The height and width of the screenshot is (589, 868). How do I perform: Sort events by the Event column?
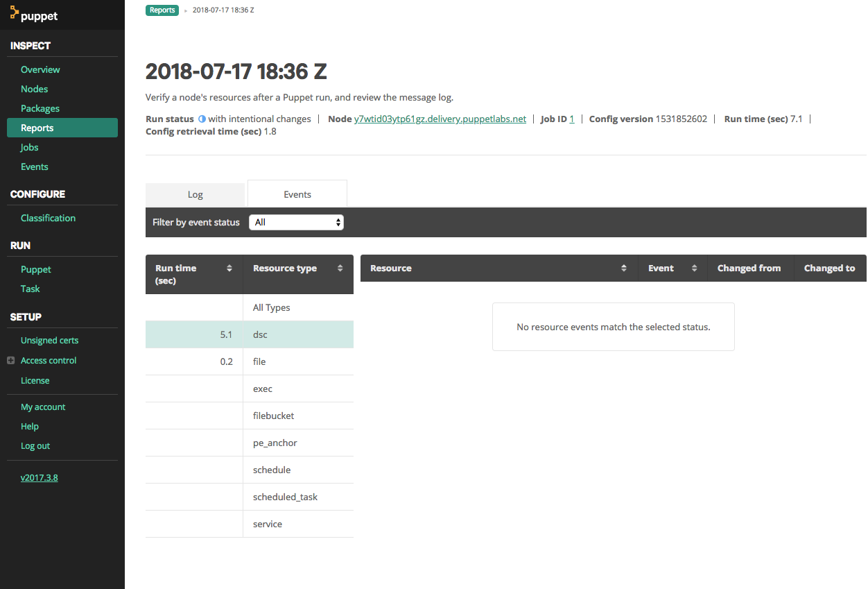pyautogui.click(x=693, y=267)
